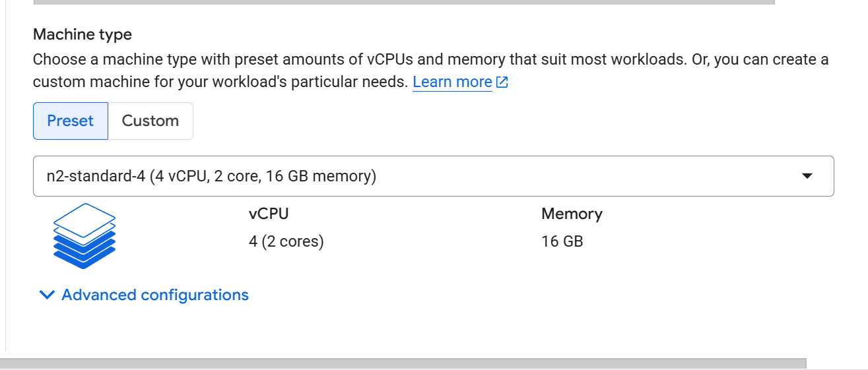
Task: Switch to the Custom machine type option
Action: 150,121
